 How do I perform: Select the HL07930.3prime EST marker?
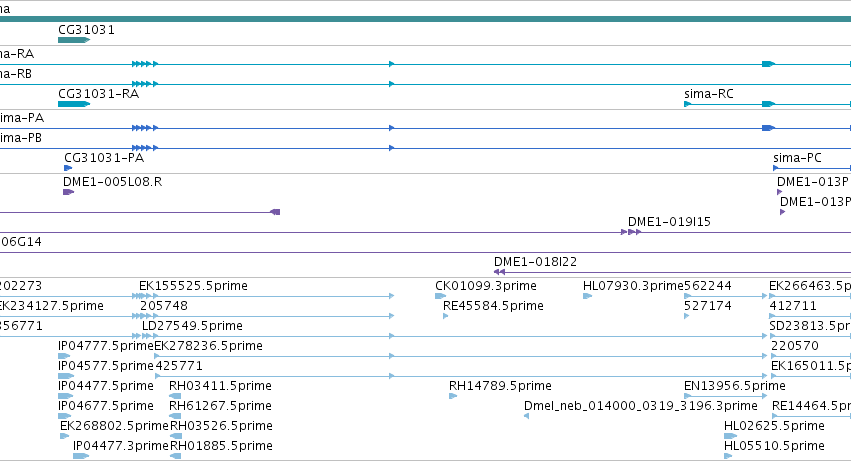coord(587,296)
